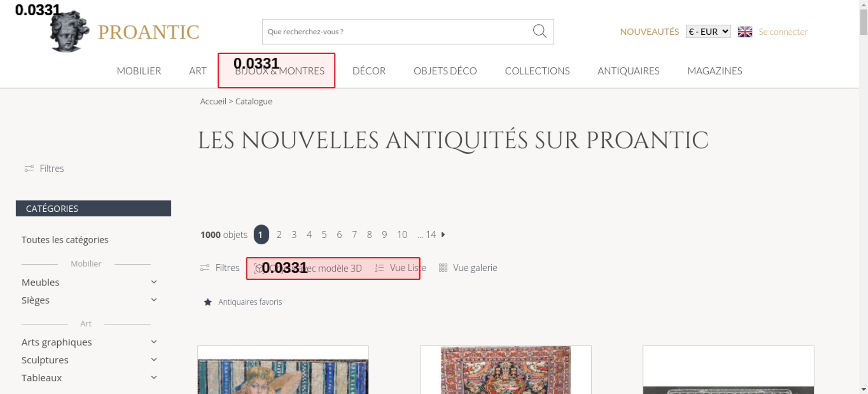Click the NOUVEAUTÉS link
This screenshot has width=868, height=394.
(649, 32)
